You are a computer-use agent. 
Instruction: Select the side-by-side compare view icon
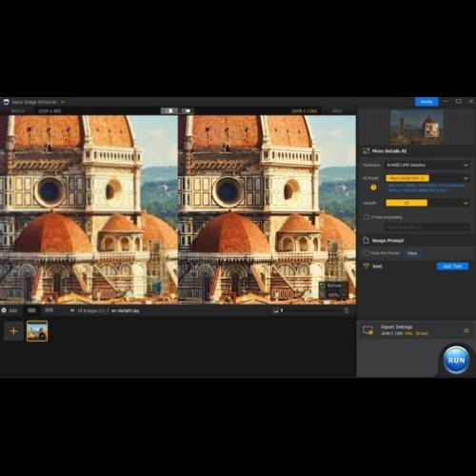click(x=169, y=110)
